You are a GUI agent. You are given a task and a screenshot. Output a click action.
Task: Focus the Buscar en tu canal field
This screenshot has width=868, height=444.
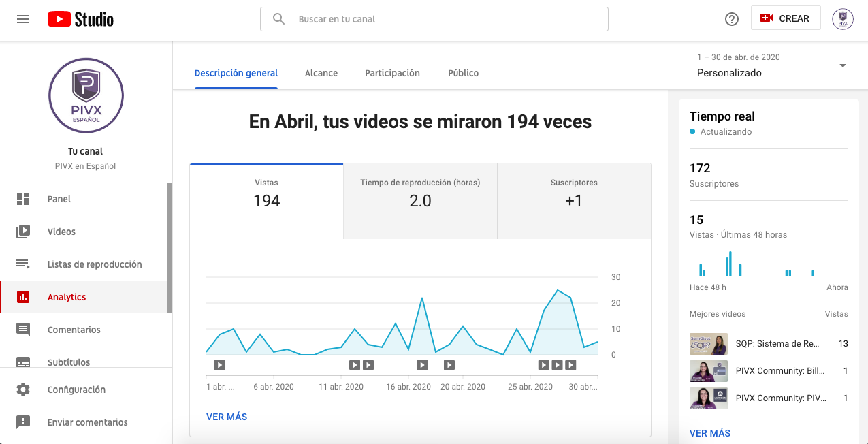(434, 19)
